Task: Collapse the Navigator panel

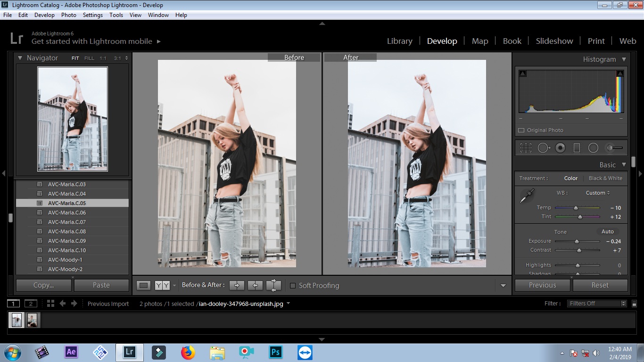Action: click(x=20, y=58)
